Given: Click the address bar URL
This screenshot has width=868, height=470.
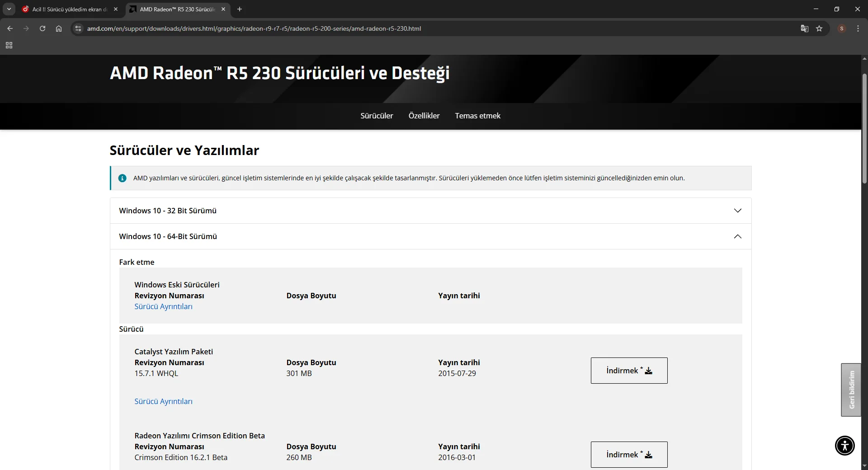Looking at the screenshot, I should (x=254, y=28).
